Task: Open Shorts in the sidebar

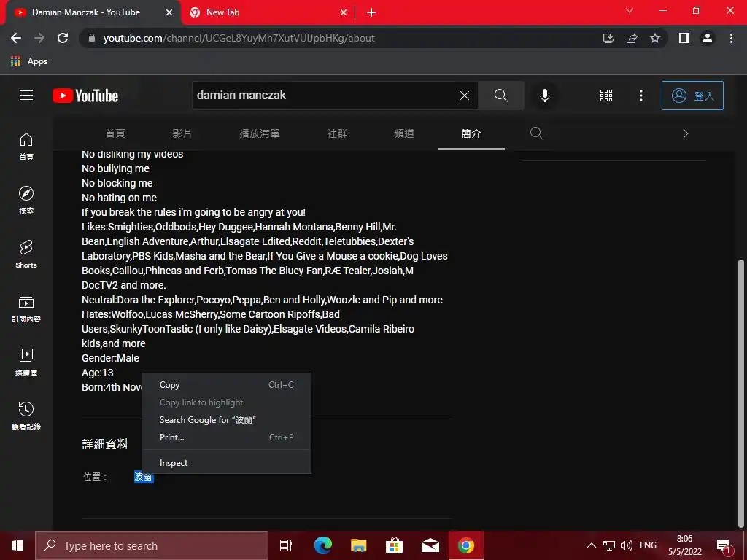Action: 26,254
